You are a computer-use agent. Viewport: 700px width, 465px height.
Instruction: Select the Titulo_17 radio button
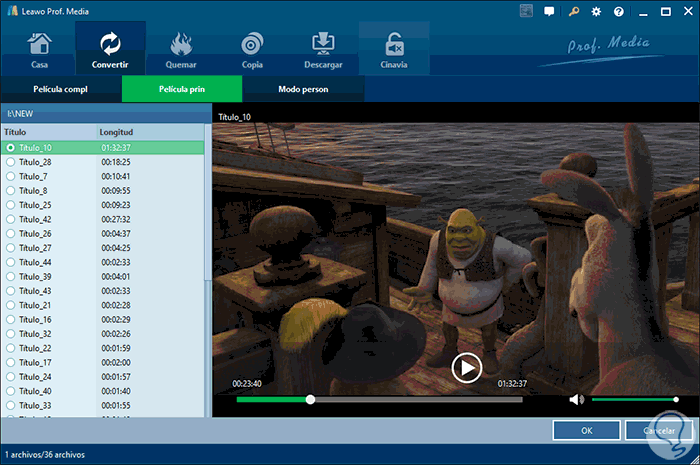point(10,362)
